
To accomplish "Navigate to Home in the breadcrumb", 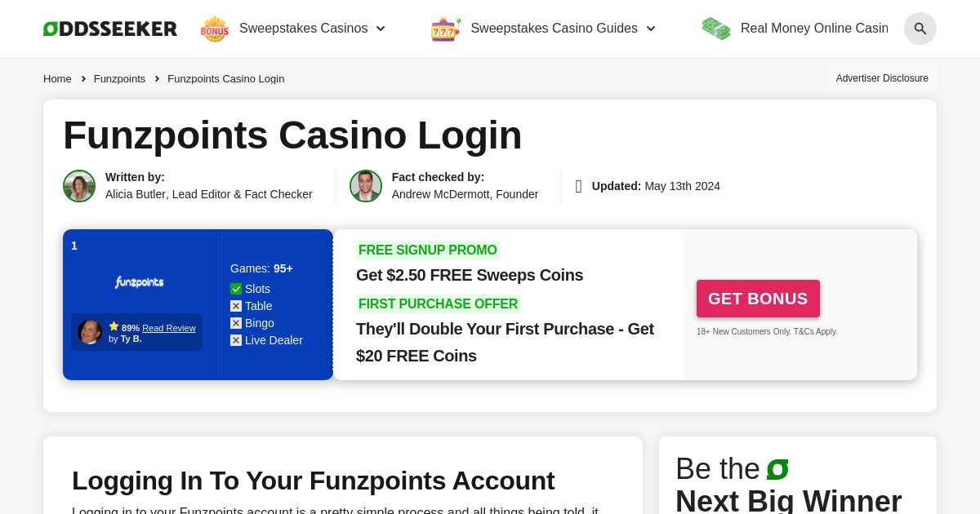I will pyautogui.click(x=57, y=78).
